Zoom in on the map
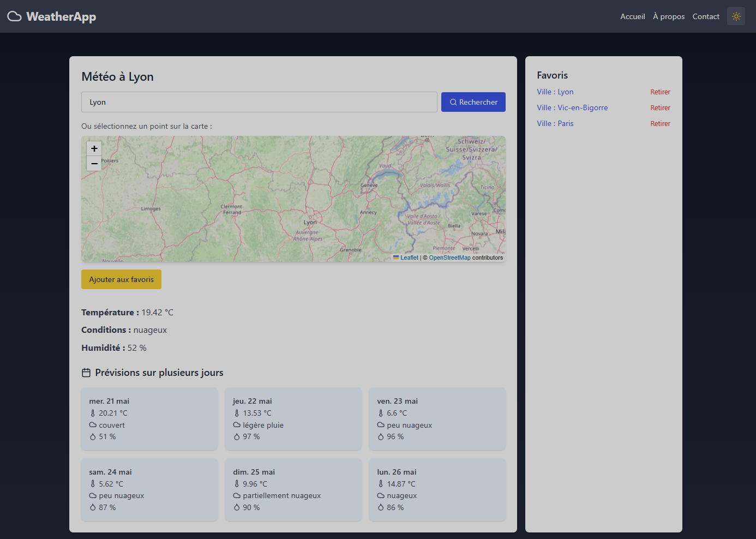This screenshot has width=756, height=539. 94,148
